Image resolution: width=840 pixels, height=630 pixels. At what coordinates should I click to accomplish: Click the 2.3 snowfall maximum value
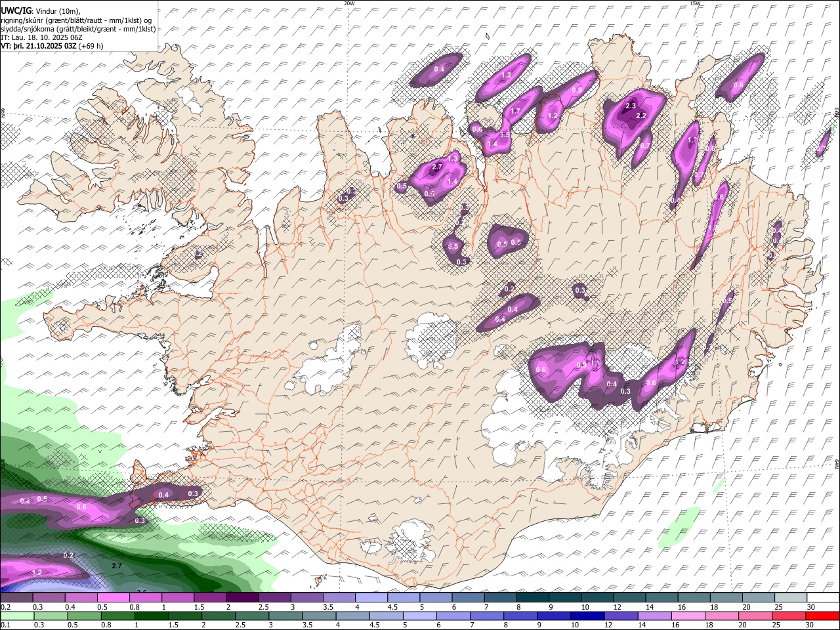(631, 106)
